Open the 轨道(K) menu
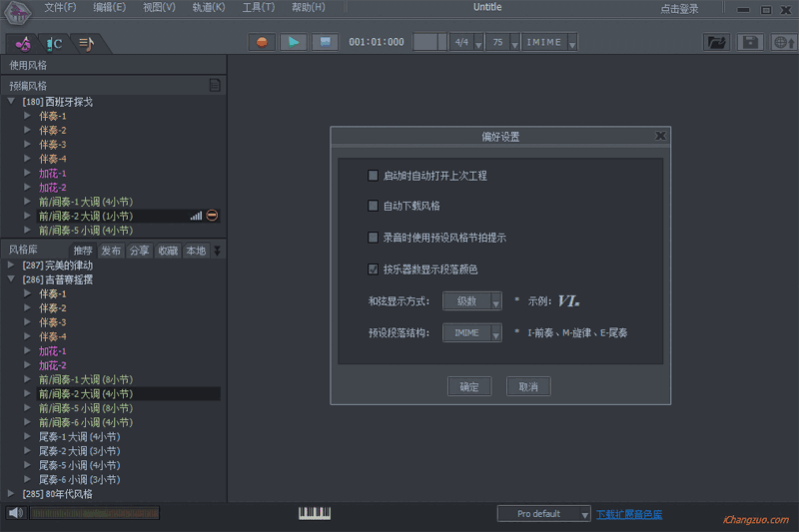This screenshot has width=799, height=532. pos(208,8)
